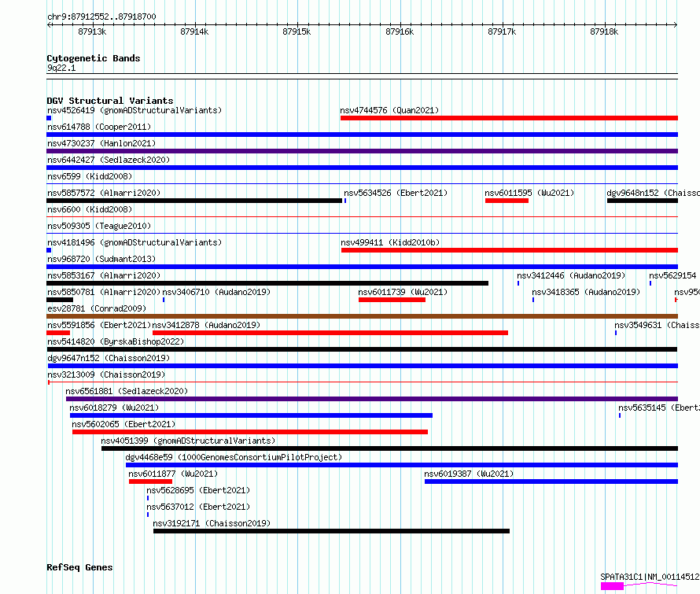Click the nsv5857572 (Almarri2020) black bar
Screen dimensions: 700x594
pyautogui.click(x=194, y=201)
